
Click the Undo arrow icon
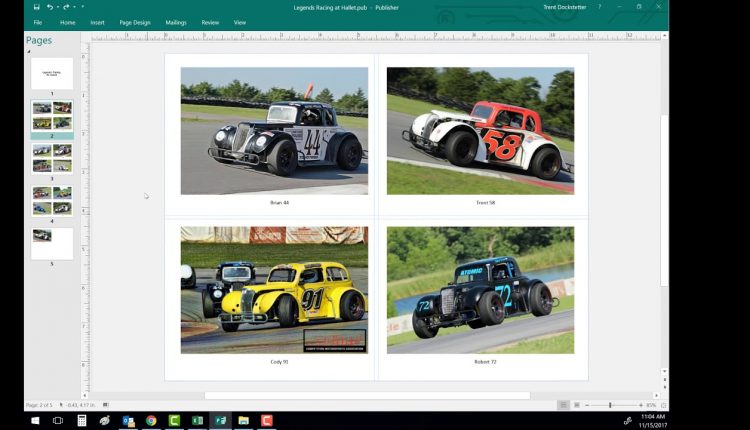[x=50, y=7]
